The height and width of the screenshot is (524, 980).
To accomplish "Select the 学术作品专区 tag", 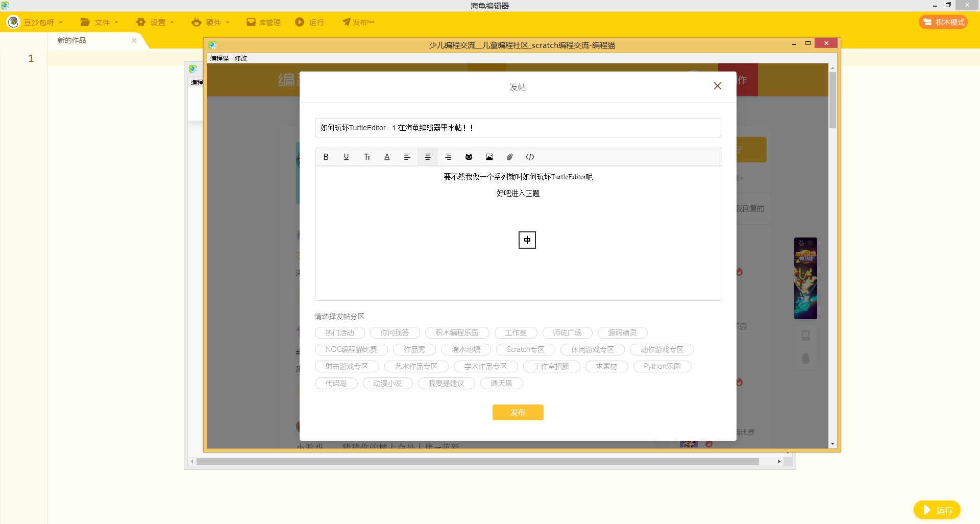I will click(486, 367).
